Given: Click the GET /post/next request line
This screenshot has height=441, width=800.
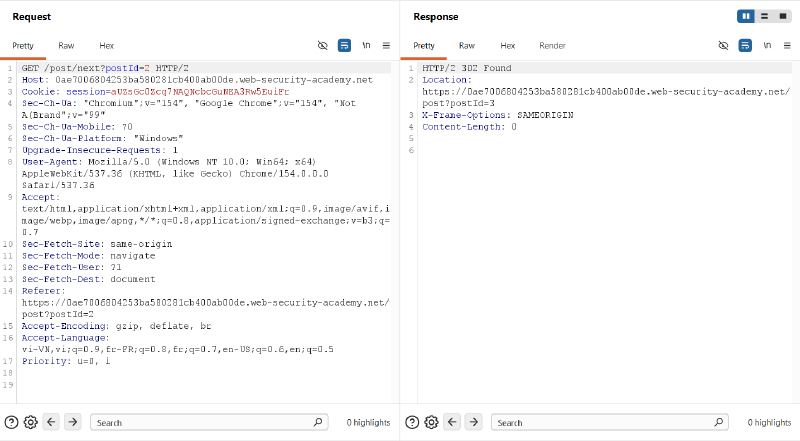Looking at the screenshot, I should [x=105, y=68].
